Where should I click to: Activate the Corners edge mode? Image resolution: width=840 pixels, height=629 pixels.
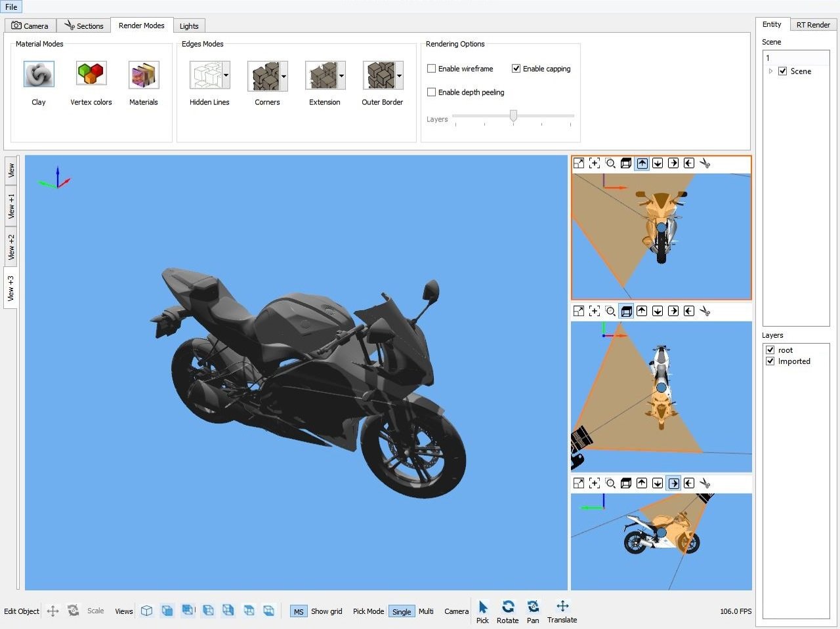coord(262,73)
